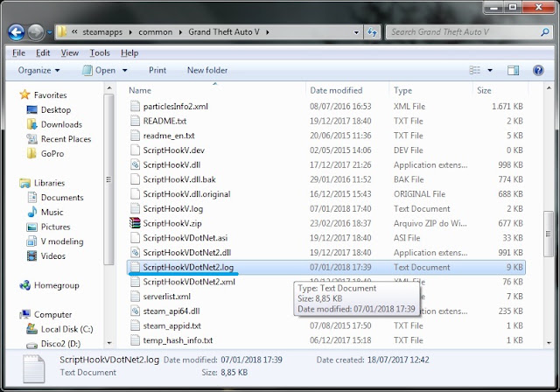Expand the Open button dropdown arrow

(x=124, y=70)
